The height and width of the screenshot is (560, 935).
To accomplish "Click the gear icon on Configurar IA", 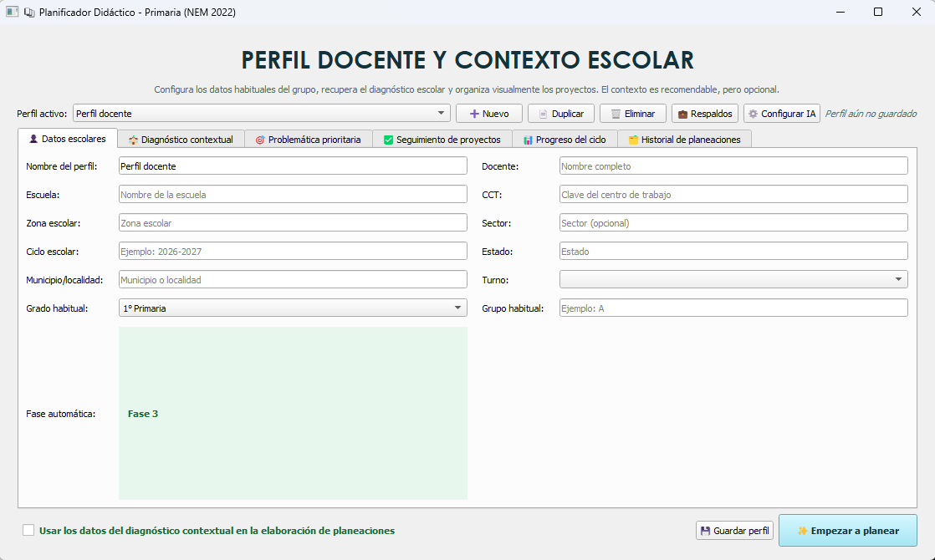I will pos(754,114).
